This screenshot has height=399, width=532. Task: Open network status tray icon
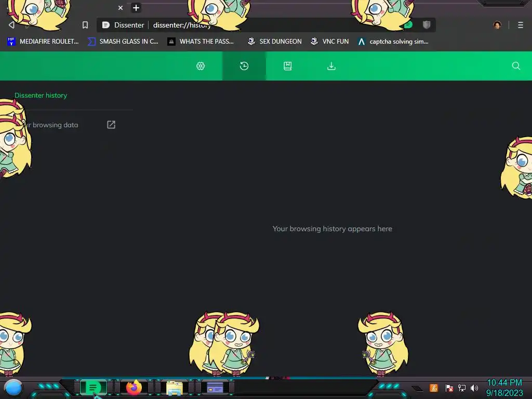462,388
